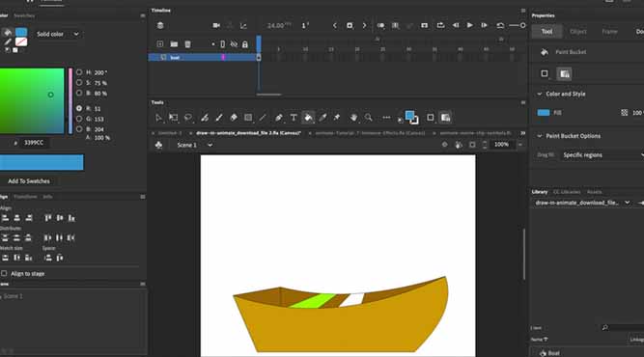The image size is (644, 357).
Task: Show more document tabs chevron
Action: [523, 133]
